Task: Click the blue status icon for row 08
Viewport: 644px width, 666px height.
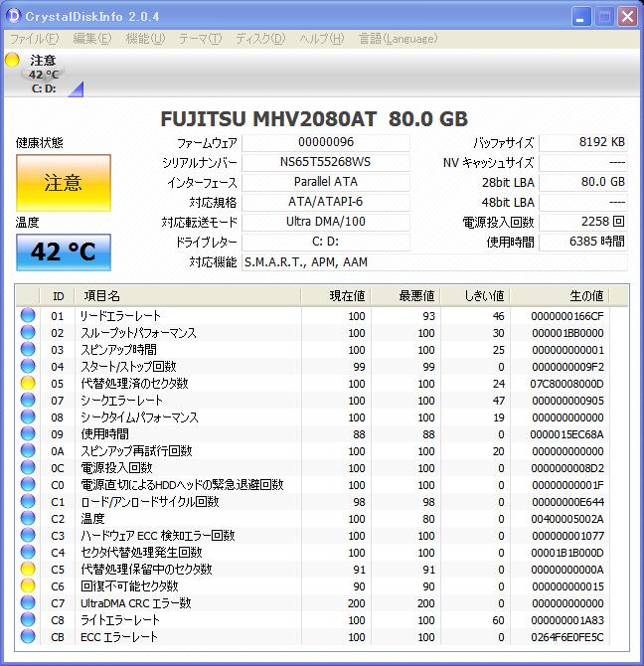Action: click(28, 417)
